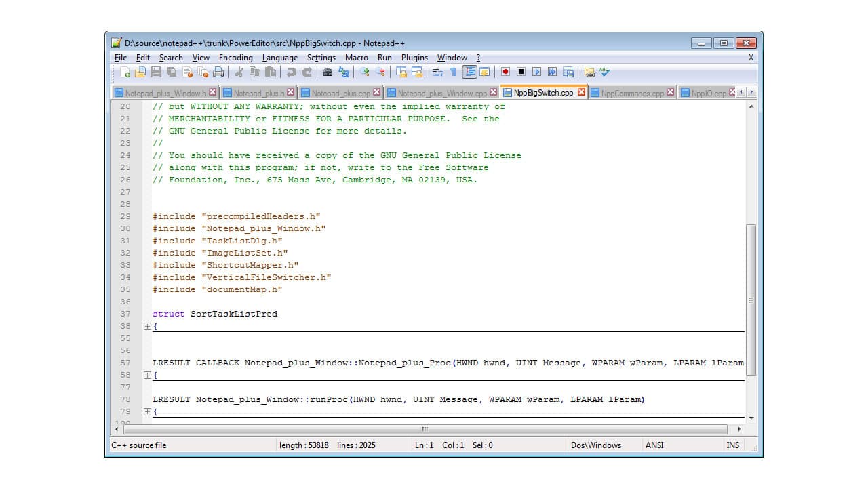This screenshot has width=868, height=488.
Task: Click the vertical scrollbar down arrow
Action: [x=751, y=418]
